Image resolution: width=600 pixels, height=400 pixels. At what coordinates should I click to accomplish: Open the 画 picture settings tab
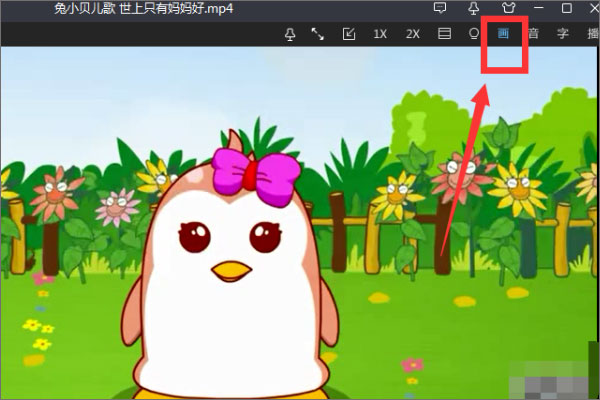pyautogui.click(x=504, y=34)
